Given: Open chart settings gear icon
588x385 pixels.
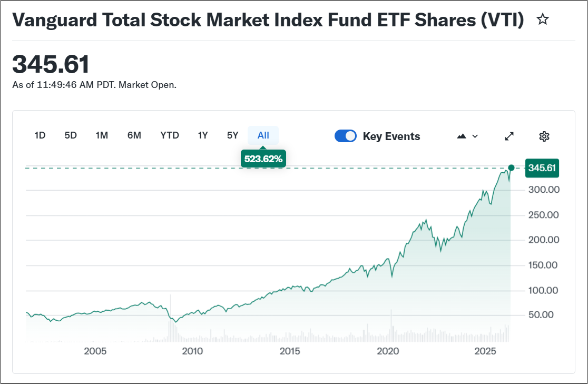Looking at the screenshot, I should pyautogui.click(x=544, y=136).
